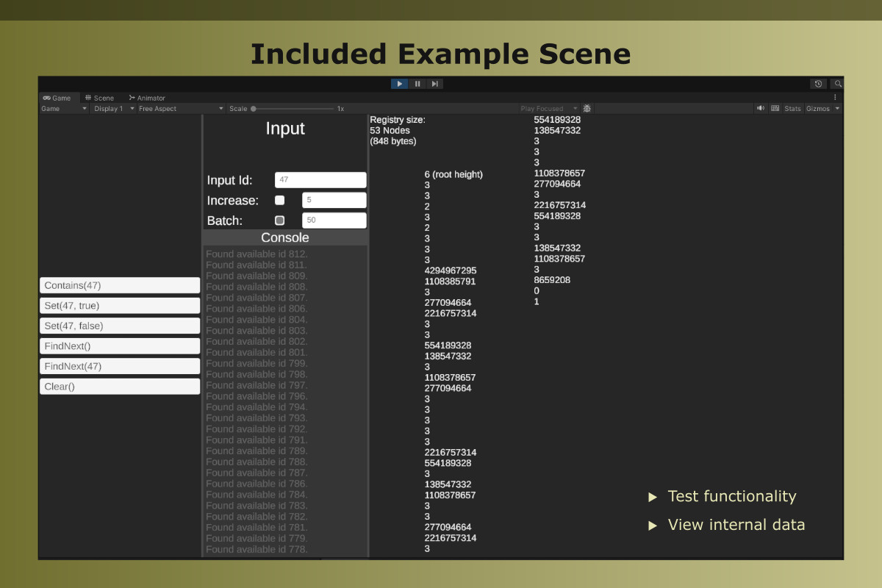The image size is (882, 588).
Task: Click the Set(47, false) button
Action: coord(120,326)
